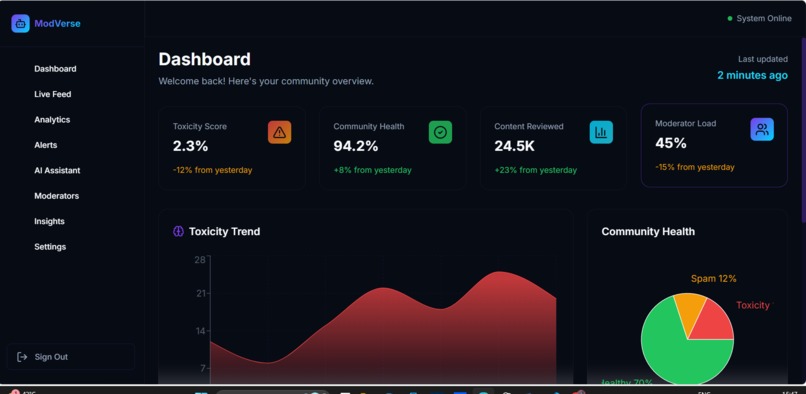Click the 'Last updated' label
Screen dimensions: 806x394
(x=763, y=59)
